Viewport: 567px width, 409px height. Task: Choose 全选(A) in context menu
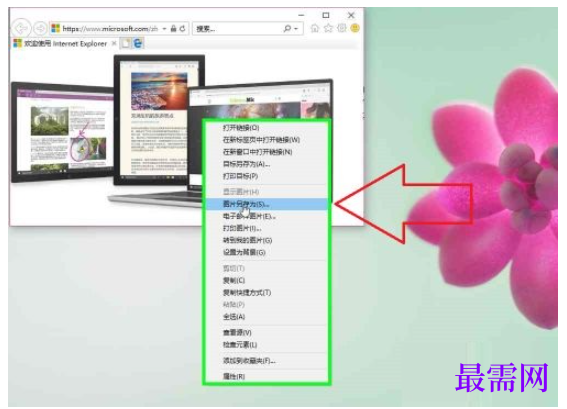point(266,317)
